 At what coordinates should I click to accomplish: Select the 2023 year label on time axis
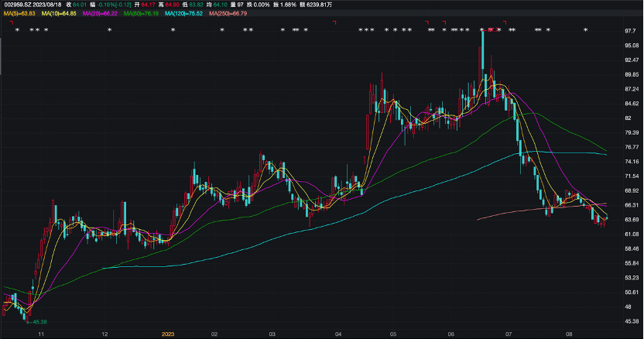pyautogui.click(x=168, y=334)
